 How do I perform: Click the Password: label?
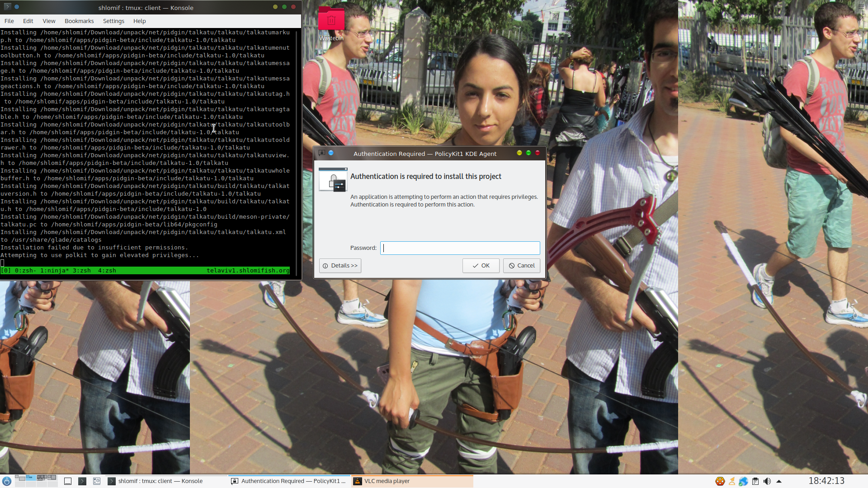[363, 248]
